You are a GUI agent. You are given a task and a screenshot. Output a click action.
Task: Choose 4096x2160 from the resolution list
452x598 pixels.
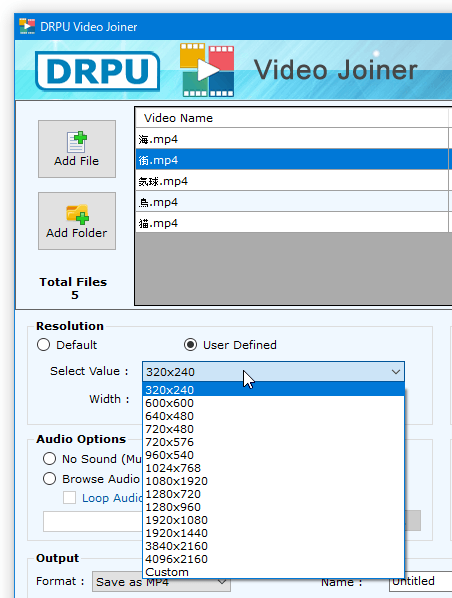[273, 559]
